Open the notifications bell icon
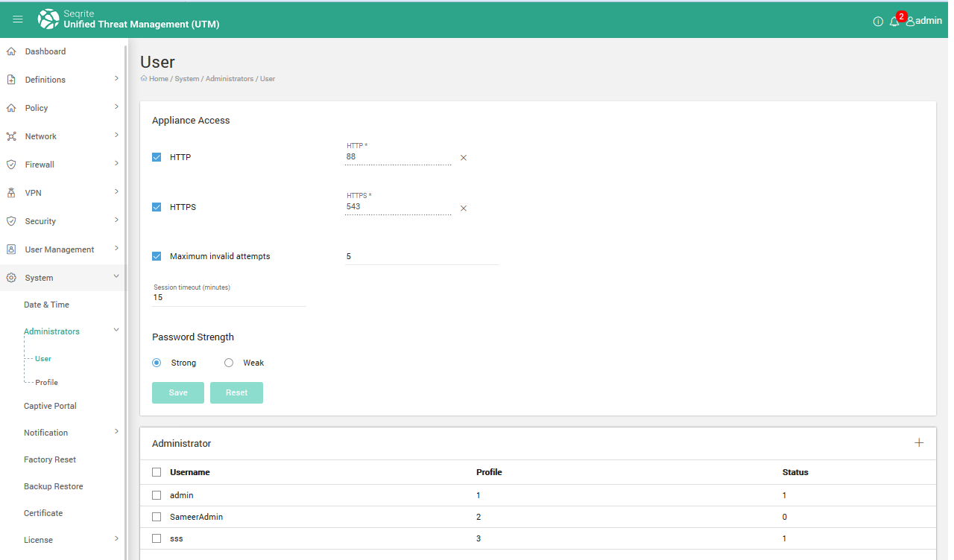Image resolution: width=954 pixels, height=560 pixels. (894, 22)
